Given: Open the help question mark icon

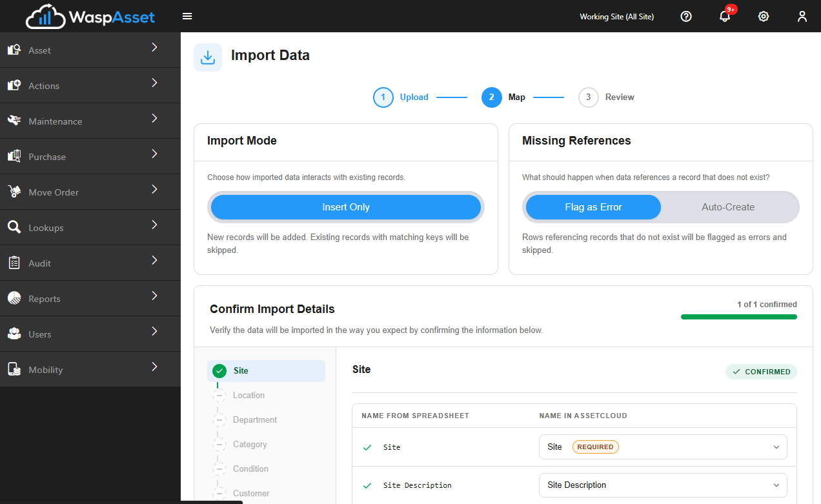Looking at the screenshot, I should 686,16.
